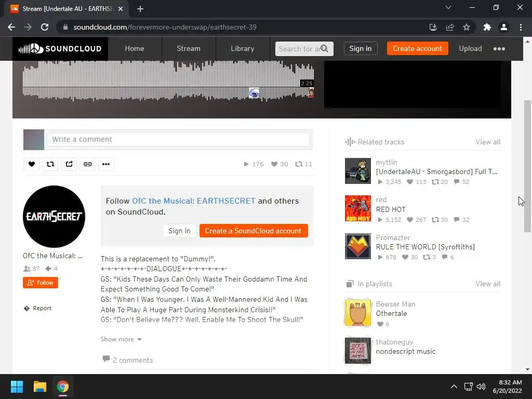This screenshot has width=532, height=399.
Task: Copy the track link
Action: pyautogui.click(x=87, y=164)
